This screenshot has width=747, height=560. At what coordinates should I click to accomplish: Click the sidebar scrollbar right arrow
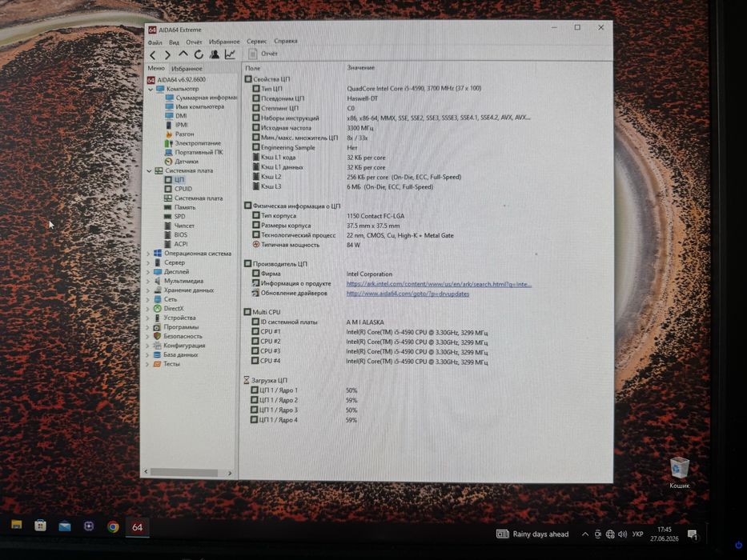[x=230, y=474]
